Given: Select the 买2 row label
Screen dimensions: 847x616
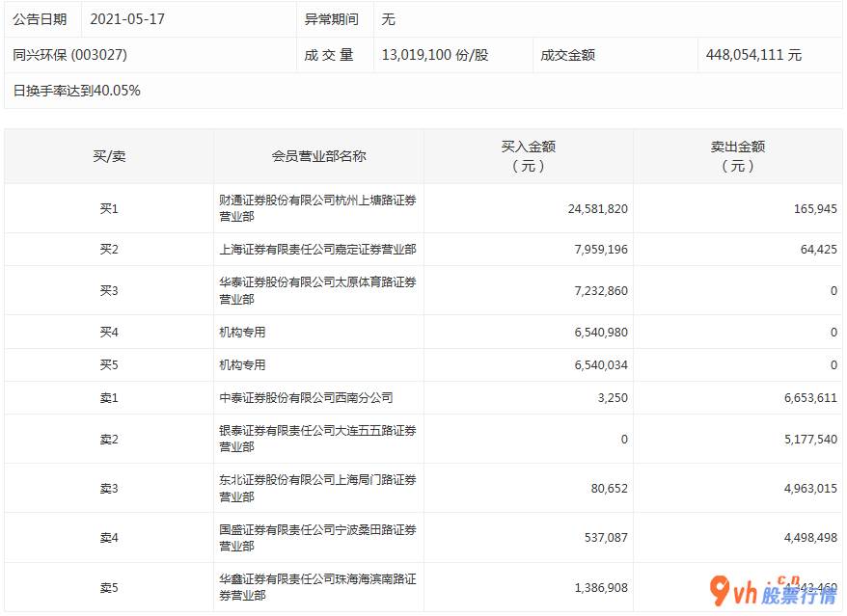Looking at the screenshot, I should coord(109,249).
